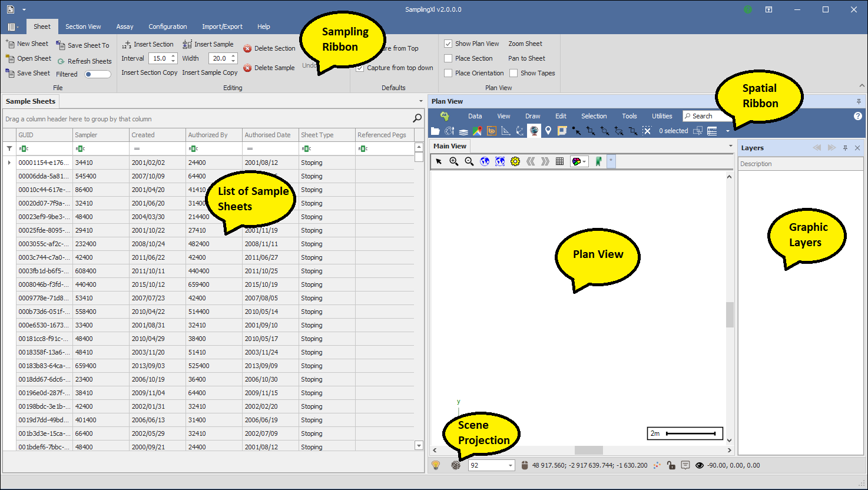Open the Configuration ribbon tab
Image resolution: width=868 pixels, height=490 pixels.
(x=168, y=27)
